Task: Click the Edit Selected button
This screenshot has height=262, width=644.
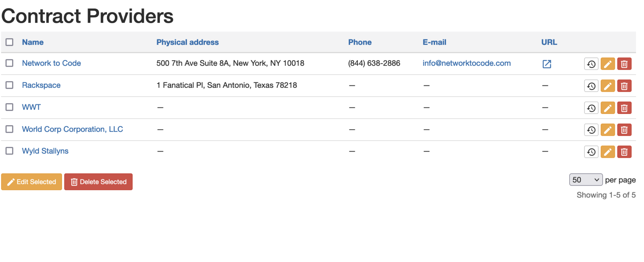Action: [x=32, y=182]
